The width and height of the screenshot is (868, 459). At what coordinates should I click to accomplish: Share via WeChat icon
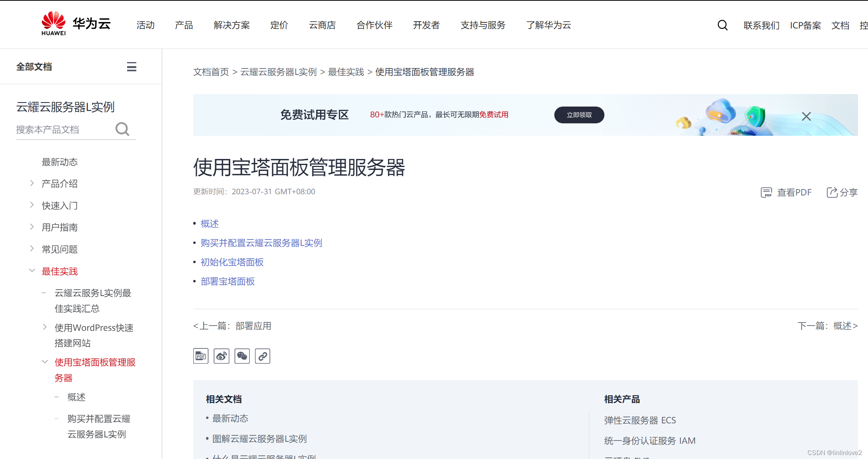pos(242,356)
